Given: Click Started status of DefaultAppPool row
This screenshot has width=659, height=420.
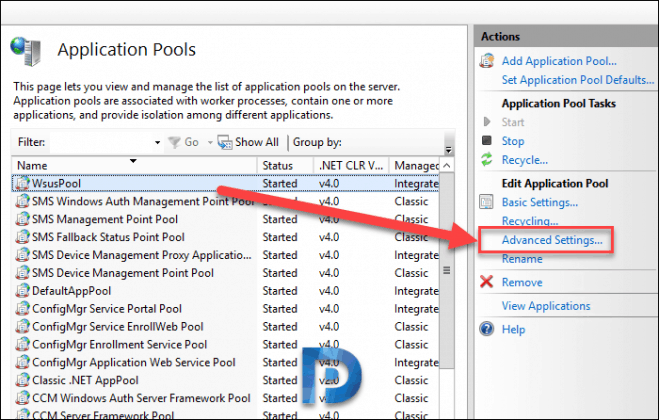Looking at the screenshot, I should [280, 291].
